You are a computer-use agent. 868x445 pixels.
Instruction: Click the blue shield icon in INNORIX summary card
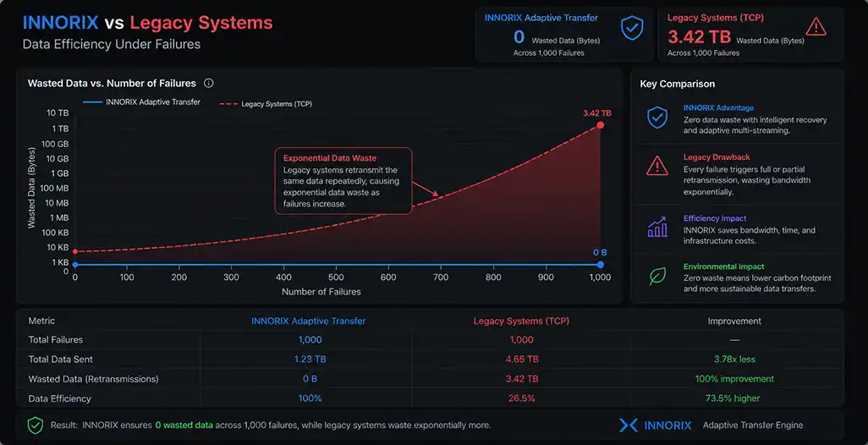pyautogui.click(x=632, y=28)
